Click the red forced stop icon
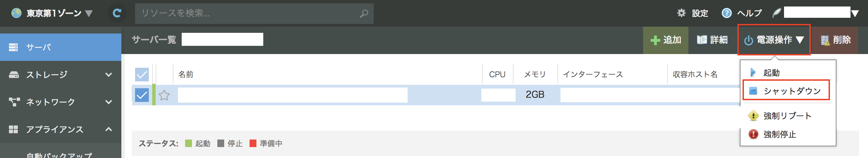The width and height of the screenshot is (868, 158). pos(753,134)
